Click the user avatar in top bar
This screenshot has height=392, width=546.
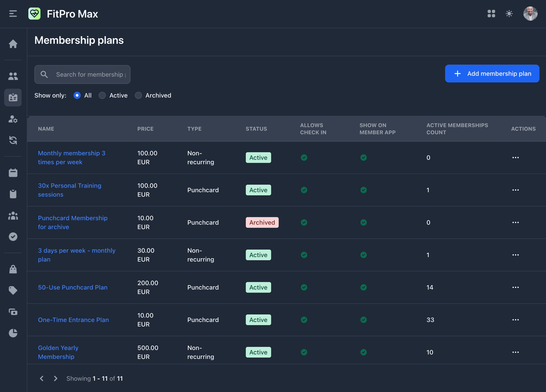click(x=531, y=13)
